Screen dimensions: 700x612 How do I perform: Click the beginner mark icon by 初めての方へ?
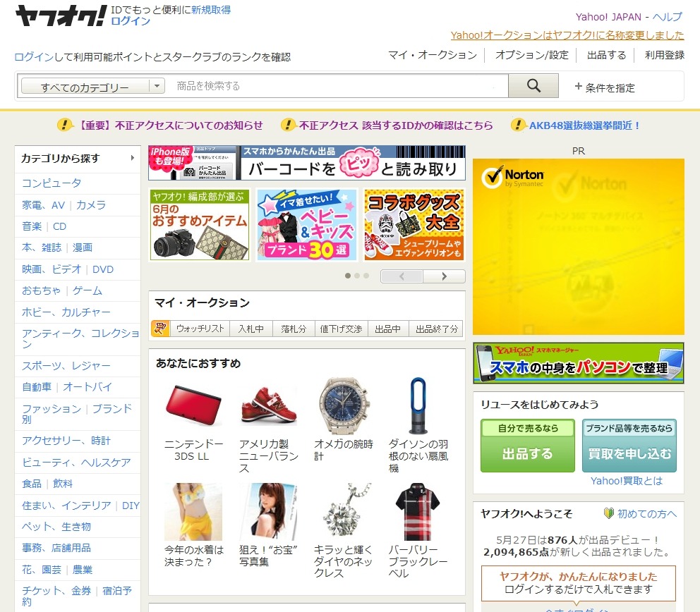pyautogui.click(x=608, y=513)
